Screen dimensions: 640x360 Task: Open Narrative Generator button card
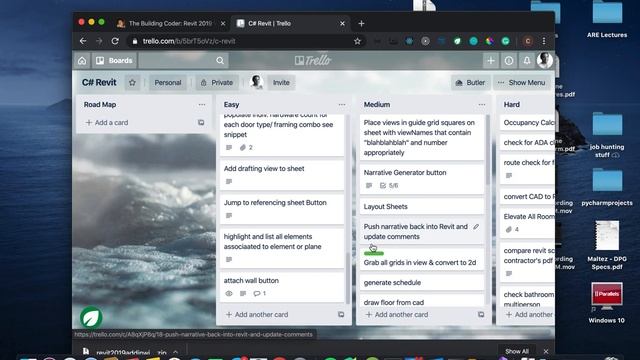click(422, 179)
